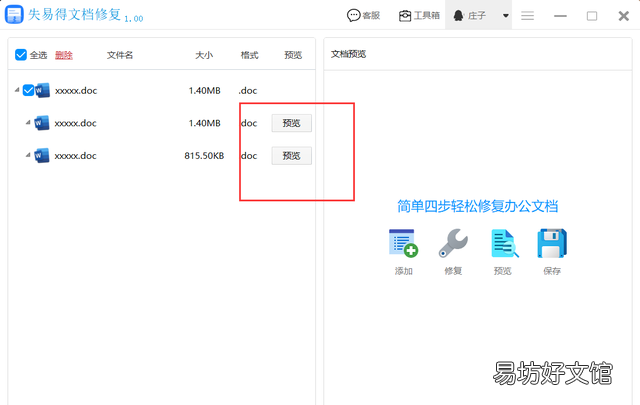This screenshot has height=405, width=640.
Task: Click Word icon of 815.50KB file
Action: tap(42, 156)
